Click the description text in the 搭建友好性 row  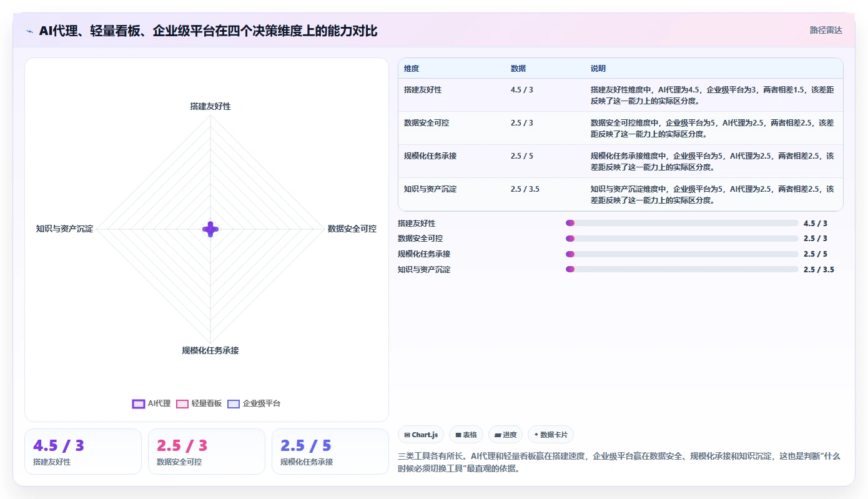pos(712,95)
